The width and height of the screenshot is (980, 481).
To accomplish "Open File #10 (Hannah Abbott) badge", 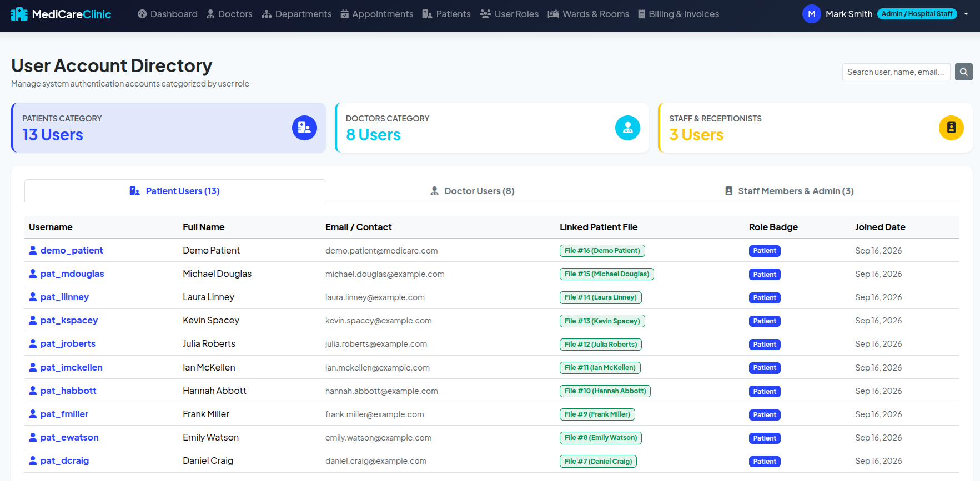I will (x=605, y=391).
